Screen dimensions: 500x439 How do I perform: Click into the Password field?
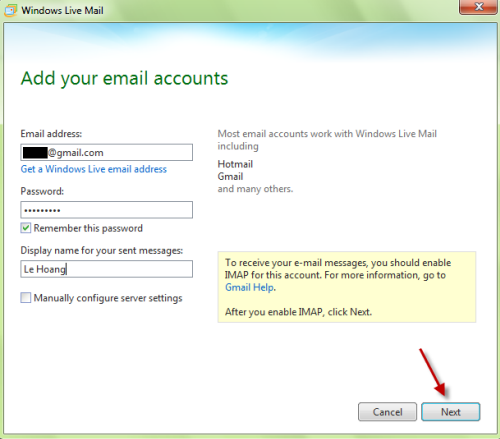coord(106,210)
